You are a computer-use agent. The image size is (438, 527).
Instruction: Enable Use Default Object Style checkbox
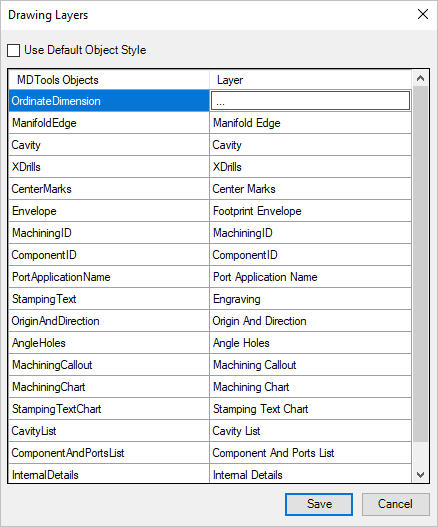pyautogui.click(x=13, y=51)
